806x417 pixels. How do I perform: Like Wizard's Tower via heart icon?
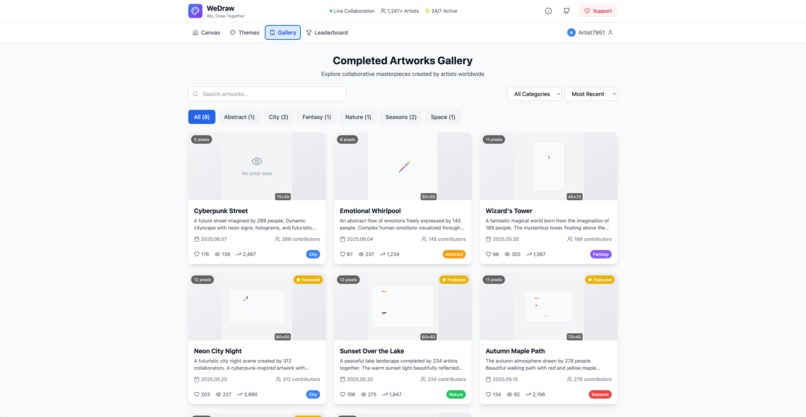point(488,254)
